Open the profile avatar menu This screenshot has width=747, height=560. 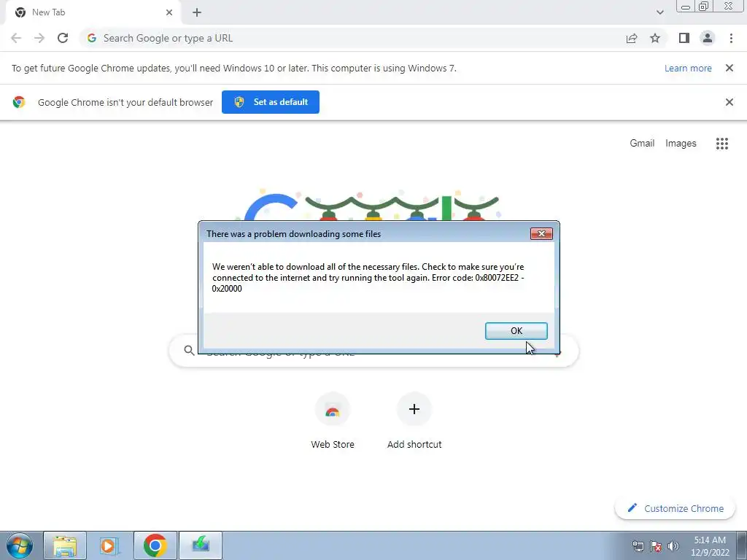(x=708, y=38)
